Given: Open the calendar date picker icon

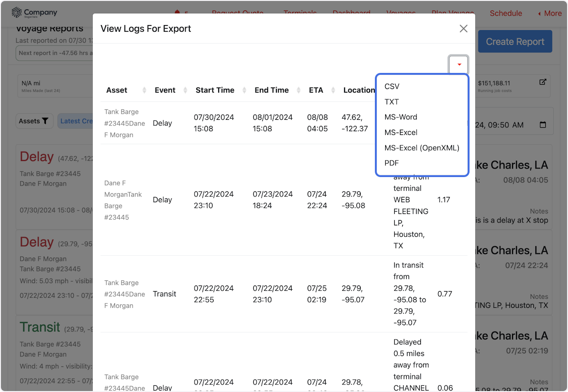Looking at the screenshot, I should tap(543, 125).
